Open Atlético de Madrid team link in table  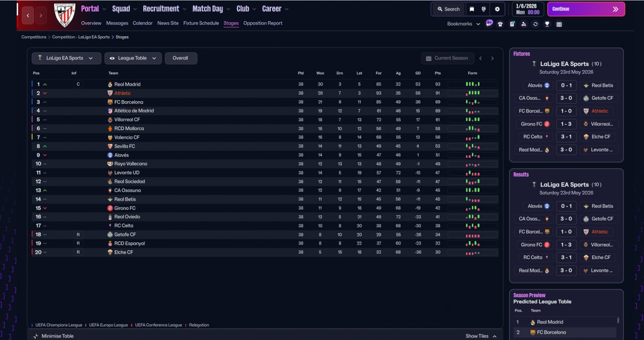(x=134, y=111)
